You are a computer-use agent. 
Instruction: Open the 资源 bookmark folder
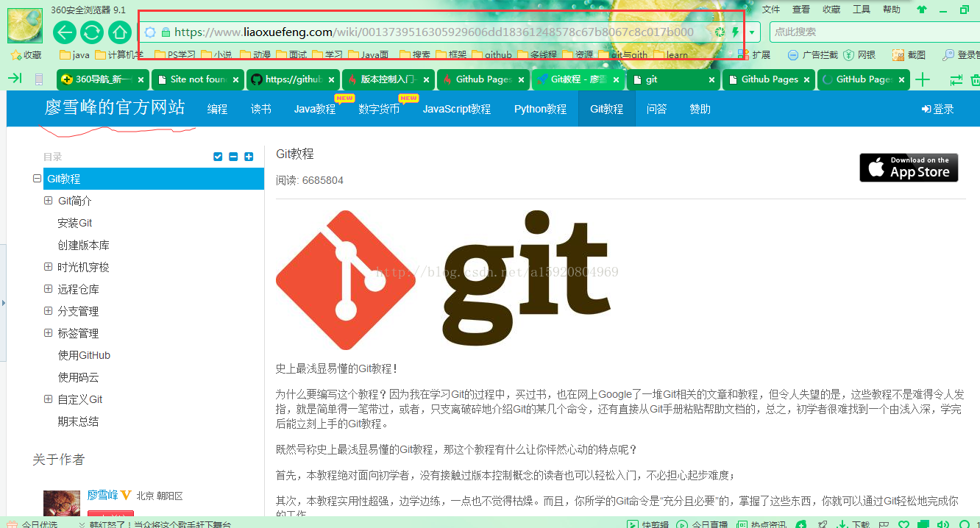click(578, 54)
